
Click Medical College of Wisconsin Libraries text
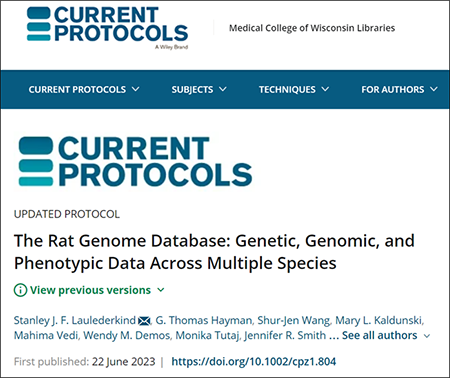pos(312,28)
